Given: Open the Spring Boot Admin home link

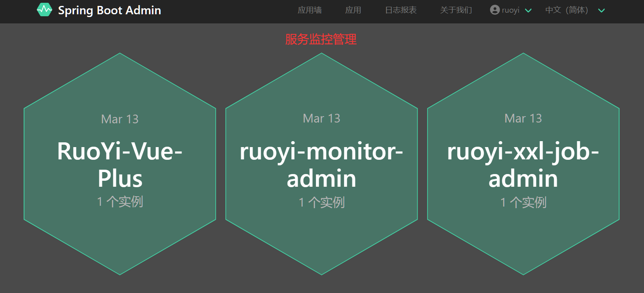Looking at the screenshot, I should (x=99, y=10).
